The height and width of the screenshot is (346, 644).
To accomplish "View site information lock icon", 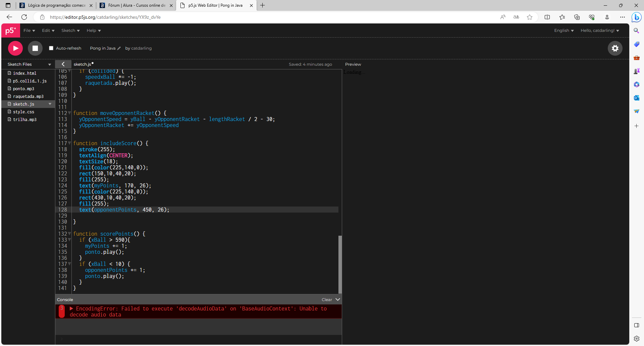I will pyautogui.click(x=42, y=17).
